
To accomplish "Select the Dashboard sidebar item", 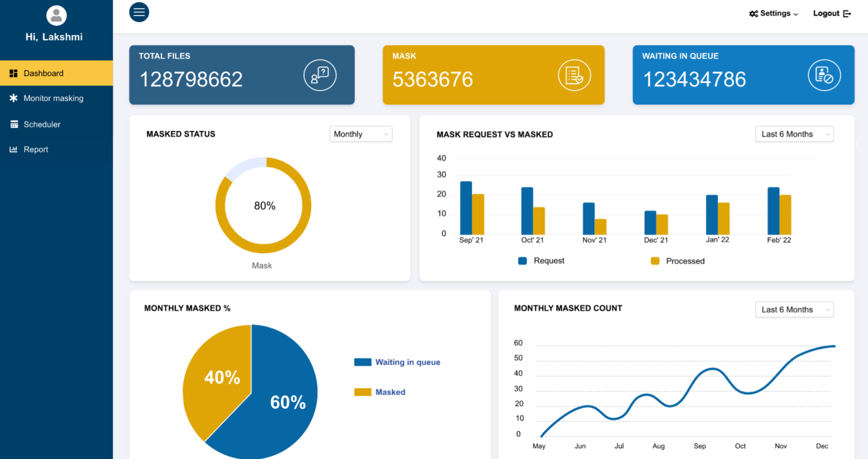I will click(43, 73).
